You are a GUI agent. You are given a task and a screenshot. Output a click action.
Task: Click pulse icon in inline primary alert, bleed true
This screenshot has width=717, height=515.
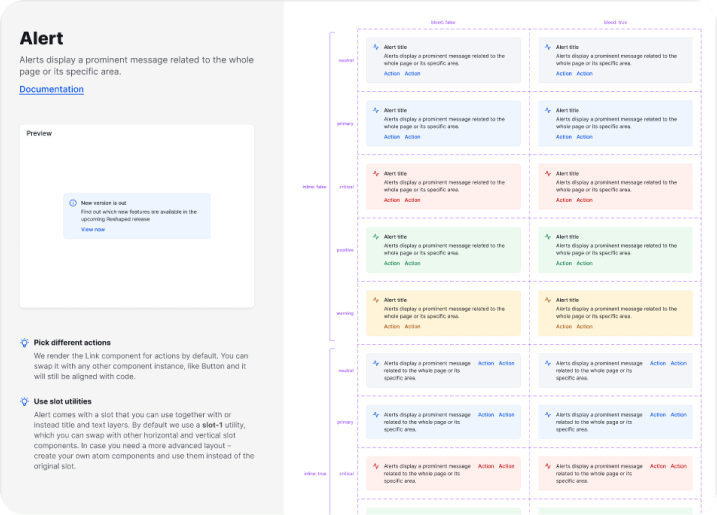[548, 415]
